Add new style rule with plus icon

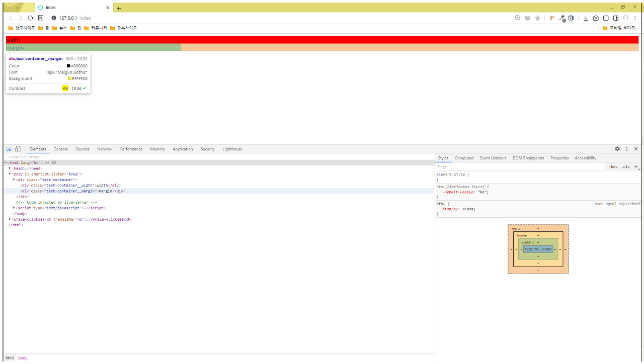point(636,167)
